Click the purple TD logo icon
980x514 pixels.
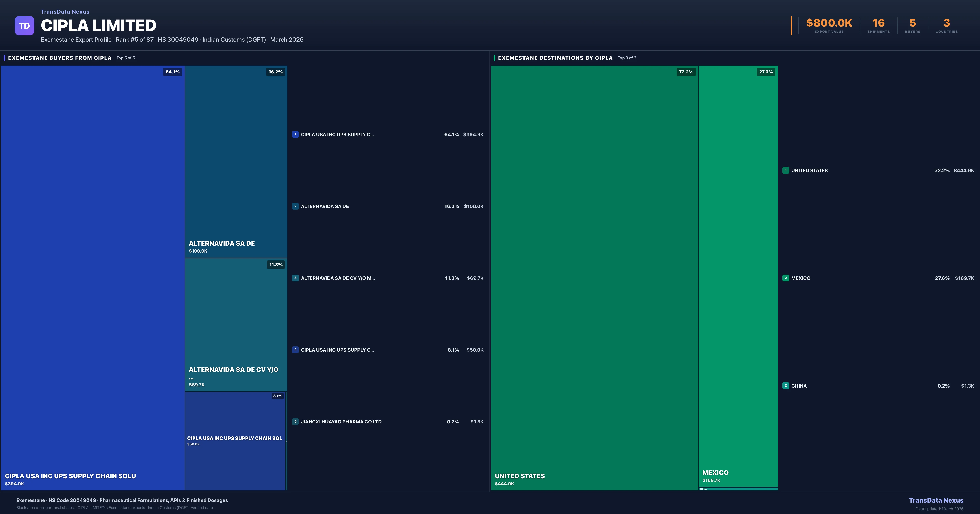point(24,26)
